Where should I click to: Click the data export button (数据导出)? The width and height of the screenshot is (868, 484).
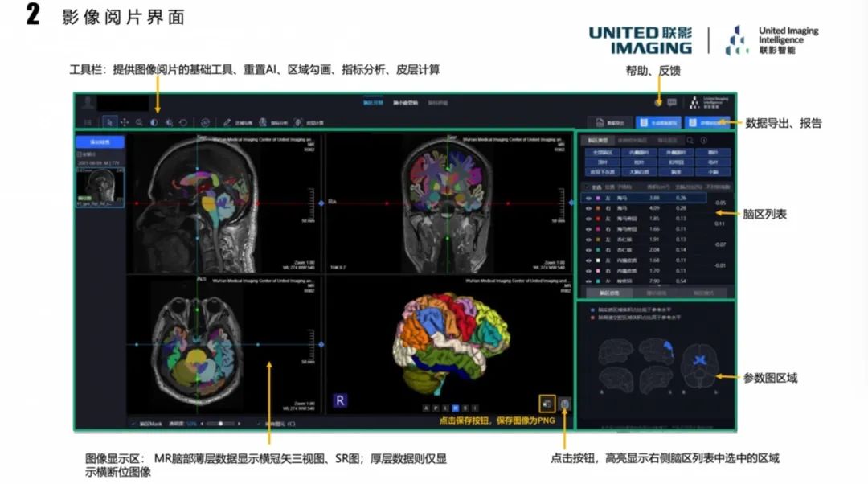[x=610, y=122]
